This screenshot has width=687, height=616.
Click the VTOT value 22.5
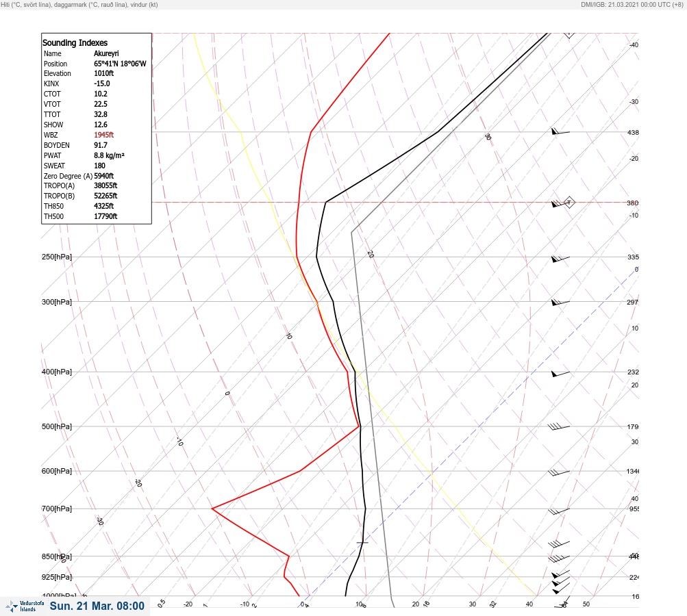100,104
